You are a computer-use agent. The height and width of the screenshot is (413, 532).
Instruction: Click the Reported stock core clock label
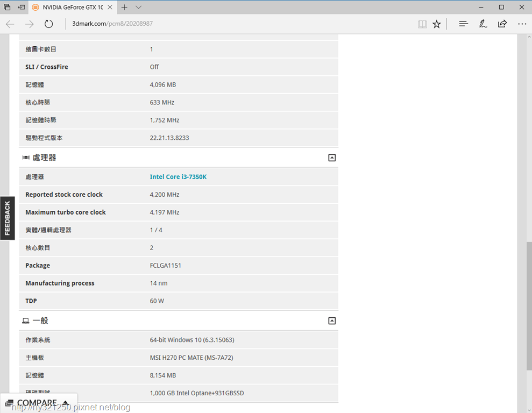64,195
